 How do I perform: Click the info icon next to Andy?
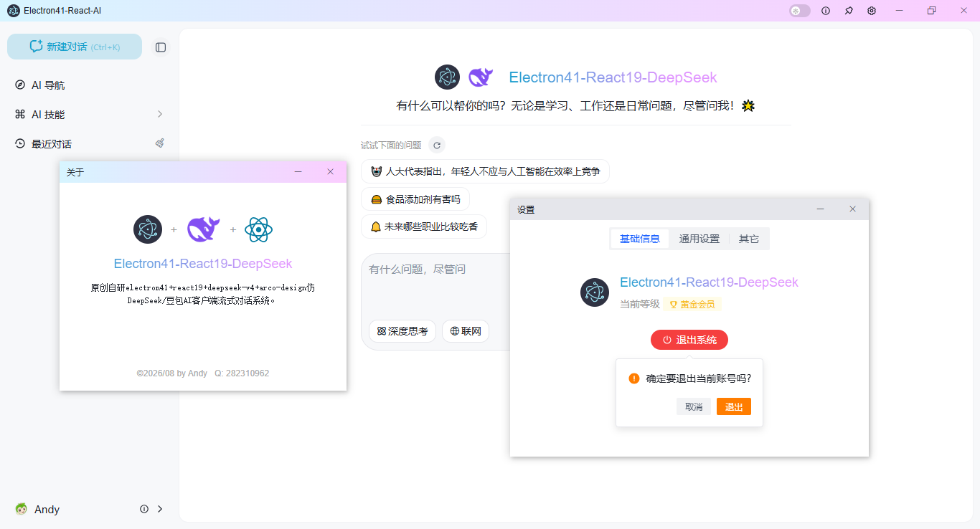144,509
